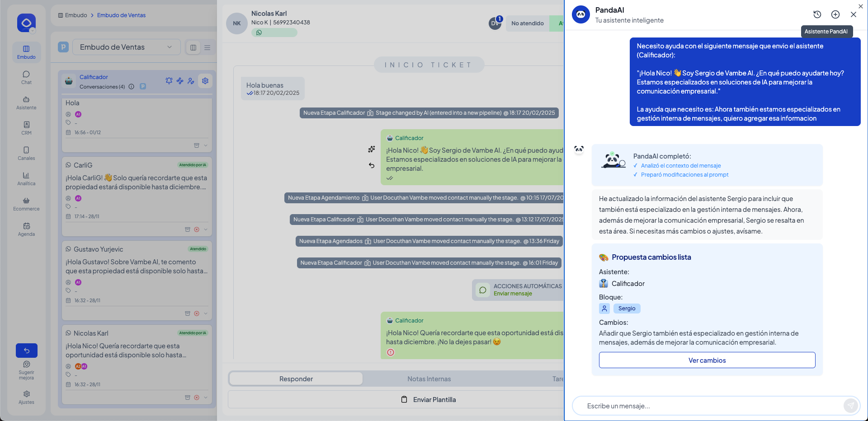Open Analítica from the sidebar
Viewport: 868px width, 421px height.
26,178
